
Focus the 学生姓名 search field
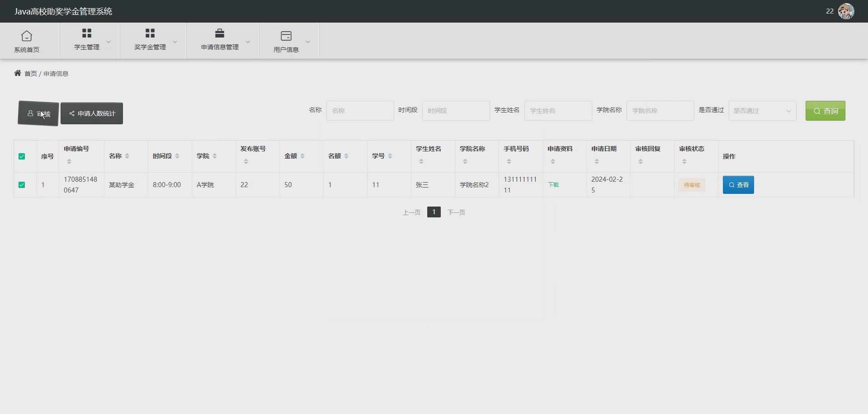pos(558,111)
